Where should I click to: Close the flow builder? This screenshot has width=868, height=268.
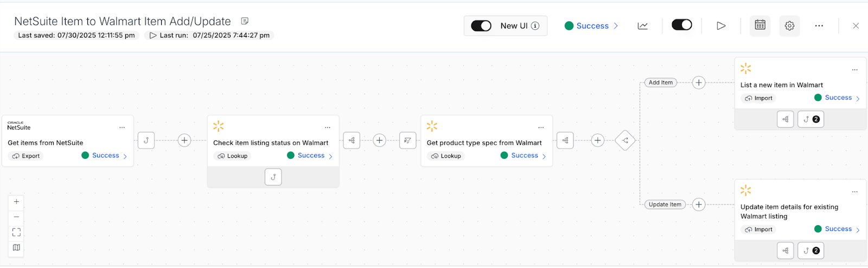(x=856, y=25)
